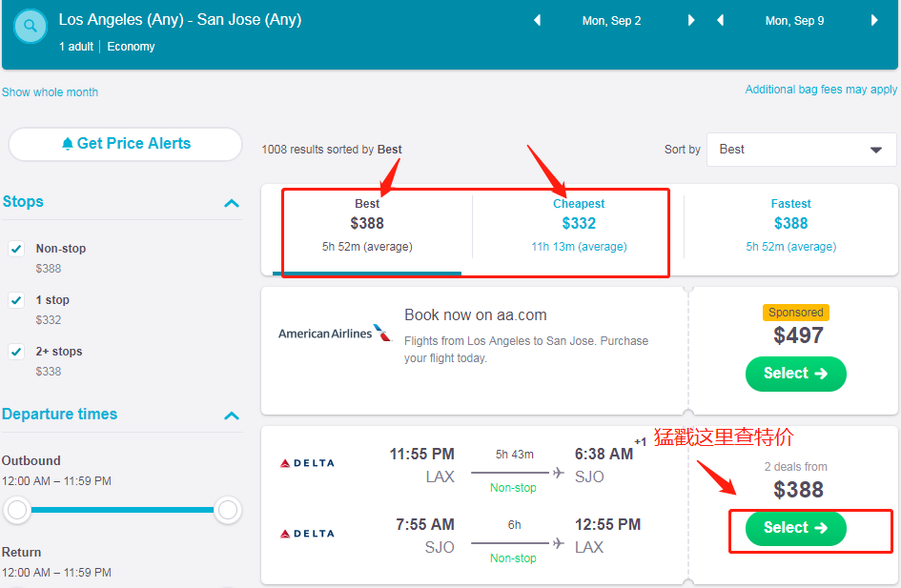Click the Sponsored label badge
The width and height of the screenshot is (901, 588).
796,313
